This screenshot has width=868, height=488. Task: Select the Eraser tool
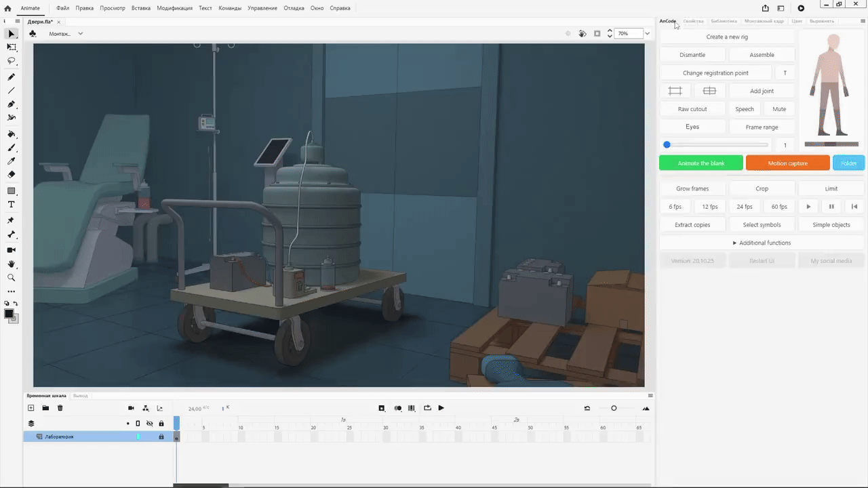coord(12,175)
